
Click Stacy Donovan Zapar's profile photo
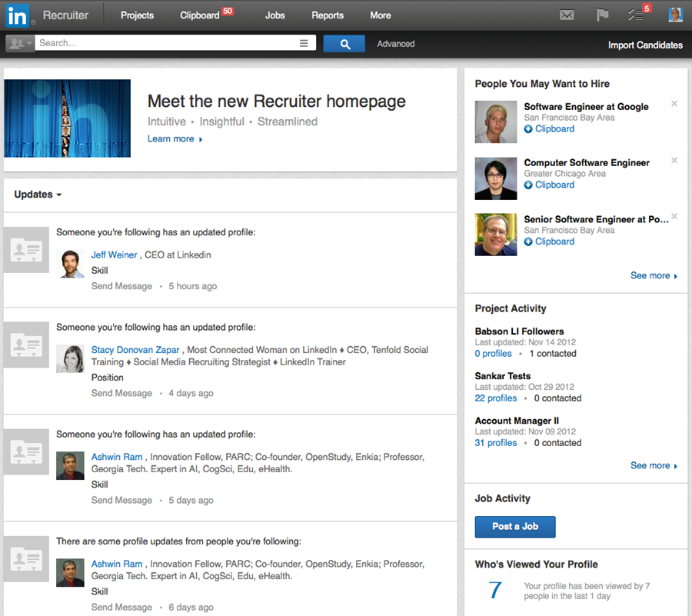[70, 358]
